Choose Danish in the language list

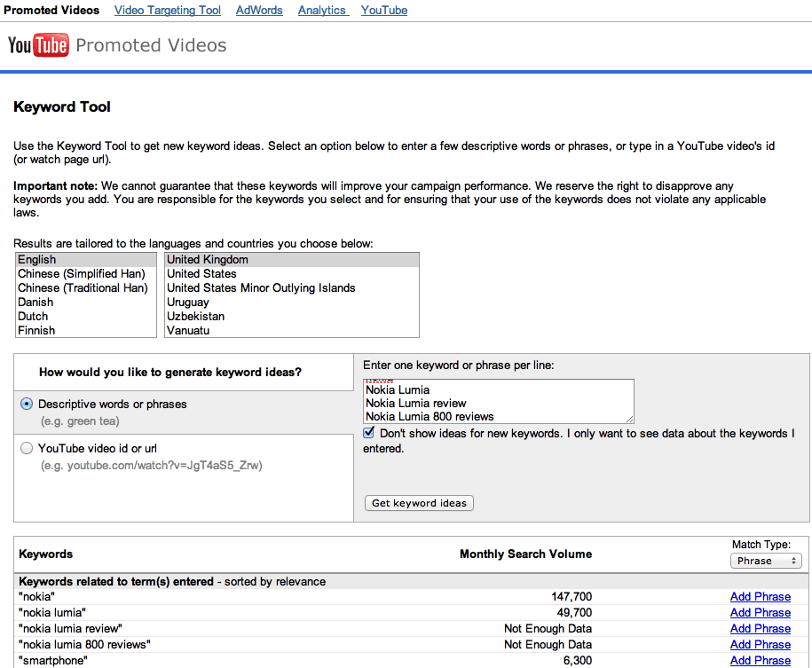35,302
